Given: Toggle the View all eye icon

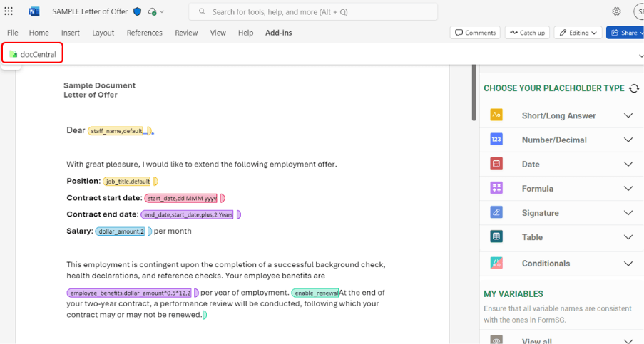Looking at the screenshot, I should pyautogui.click(x=496, y=340).
